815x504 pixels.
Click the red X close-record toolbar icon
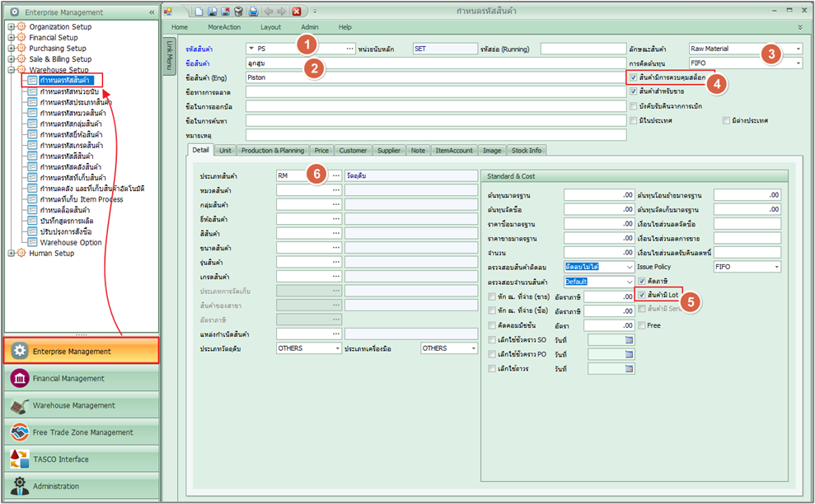(x=296, y=12)
